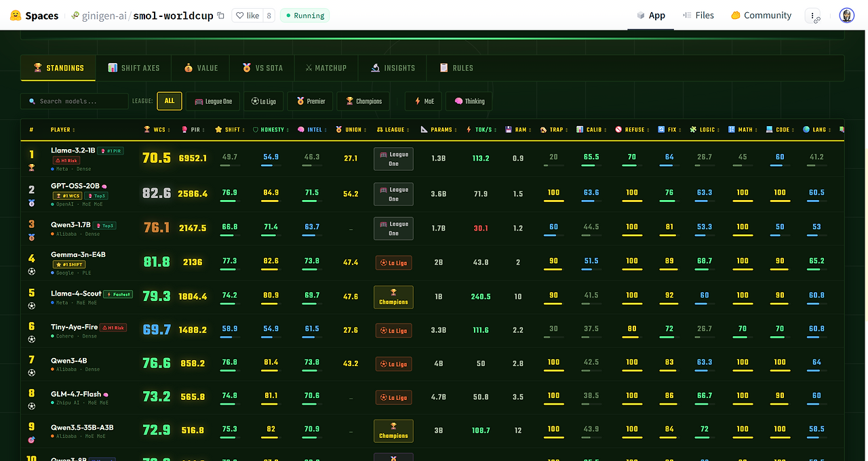This screenshot has width=868, height=461.
Task: Click the Top3 badge on Qwen3-1.7B
Action: [x=104, y=225]
